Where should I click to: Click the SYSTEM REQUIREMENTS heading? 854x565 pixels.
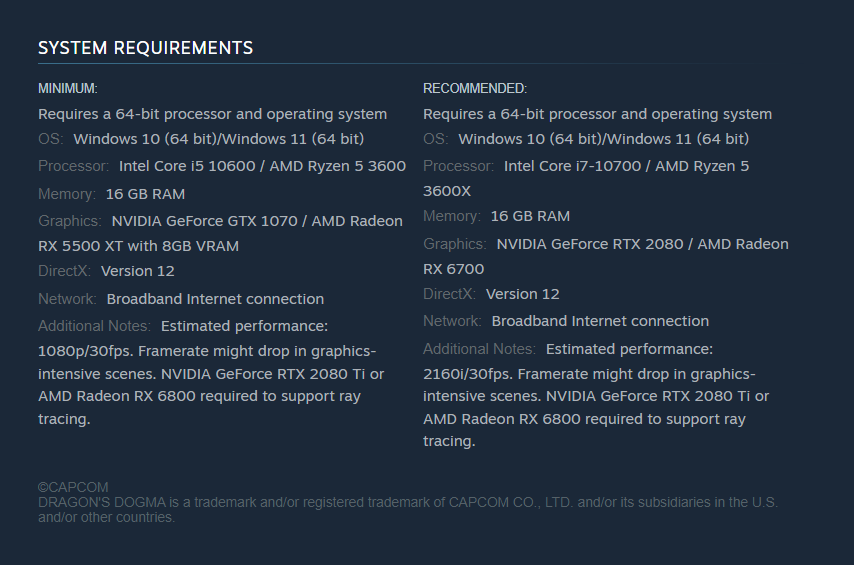145,48
